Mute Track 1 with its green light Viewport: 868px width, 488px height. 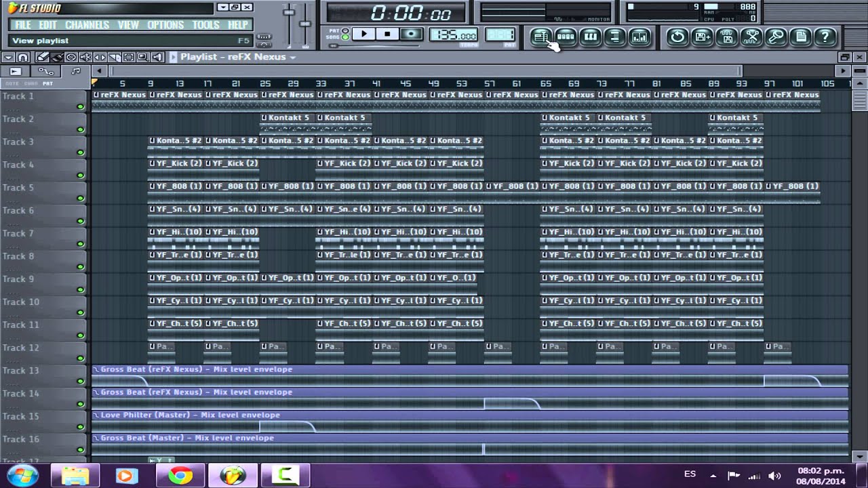[81, 106]
